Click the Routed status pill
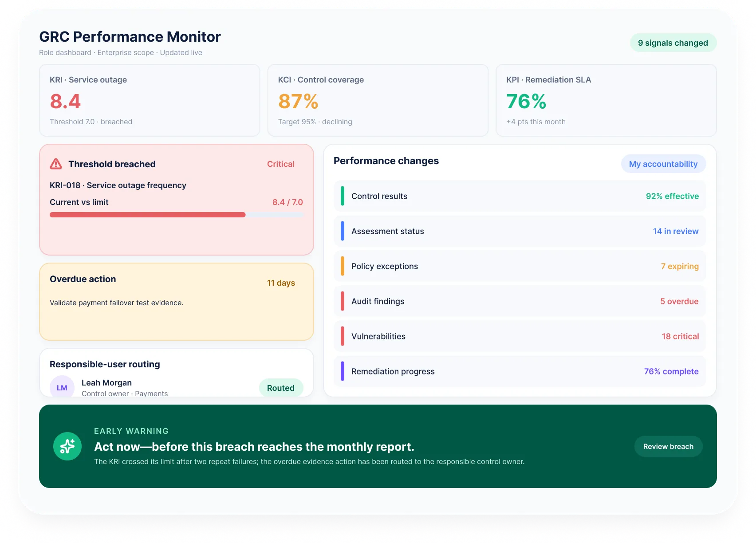Screen dimensions: 756x543 pyautogui.click(x=281, y=388)
